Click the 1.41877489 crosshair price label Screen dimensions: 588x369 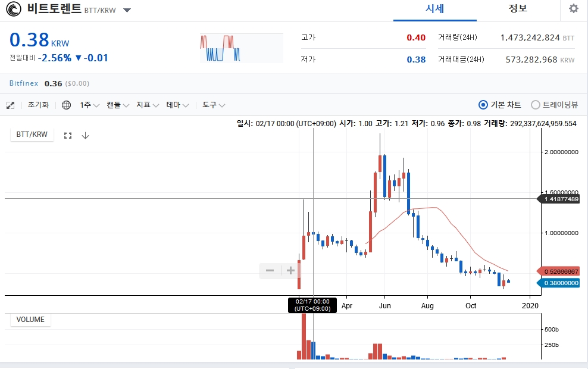pyautogui.click(x=558, y=199)
